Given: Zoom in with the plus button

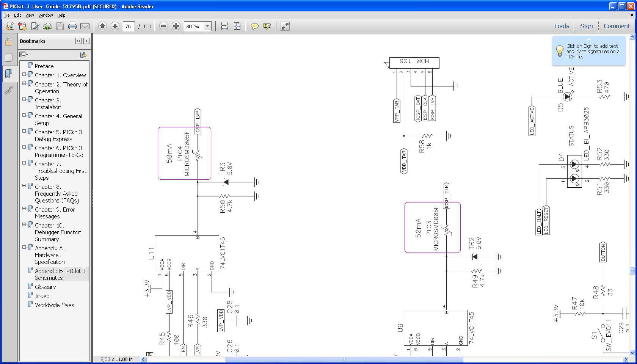Looking at the screenshot, I should click(x=176, y=26).
